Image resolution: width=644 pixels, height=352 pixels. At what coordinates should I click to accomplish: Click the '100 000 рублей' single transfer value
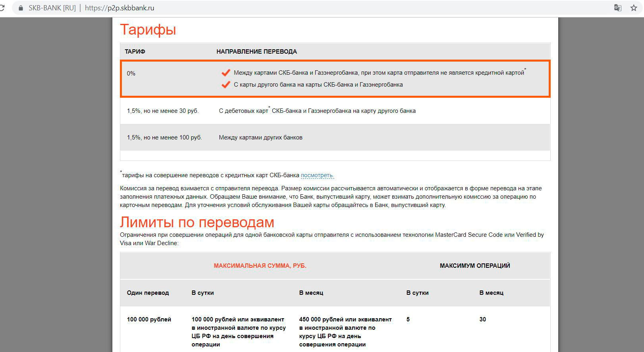click(149, 319)
